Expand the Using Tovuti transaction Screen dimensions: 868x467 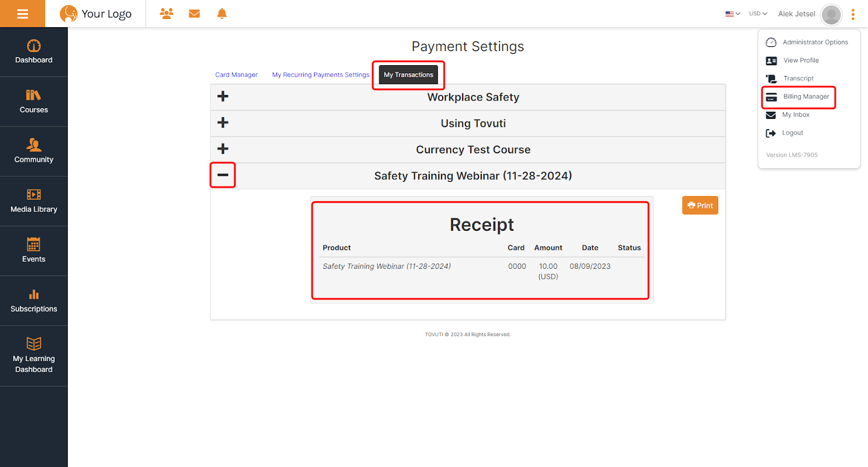(222, 122)
